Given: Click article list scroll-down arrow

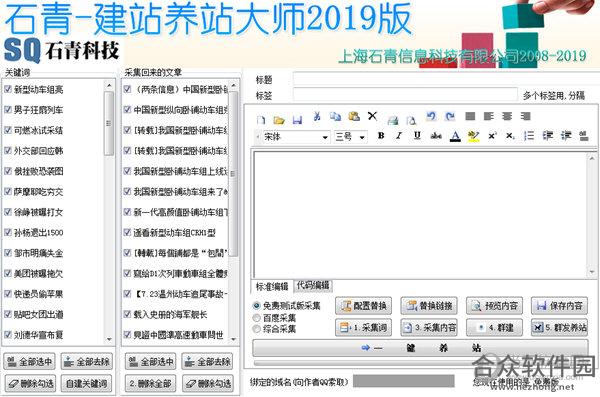Looking at the screenshot, I should coord(233,339).
